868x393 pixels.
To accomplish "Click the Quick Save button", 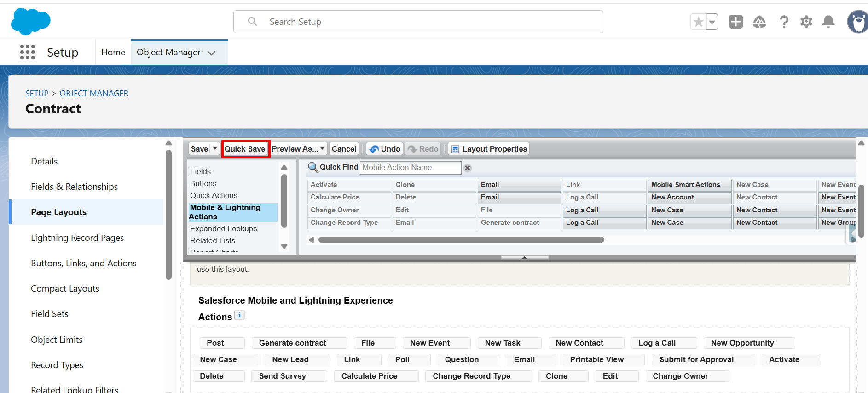I will [x=245, y=149].
